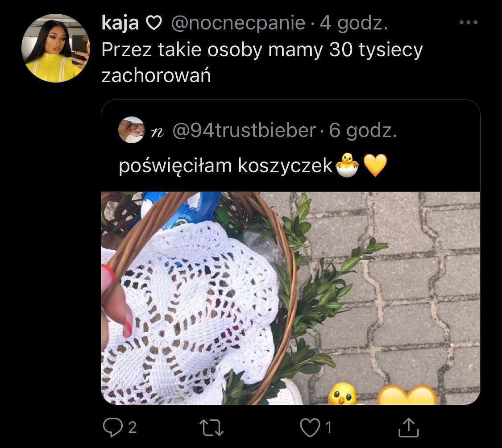Open the @nocnecpanie handle
The image size is (502, 448).
[238, 23]
